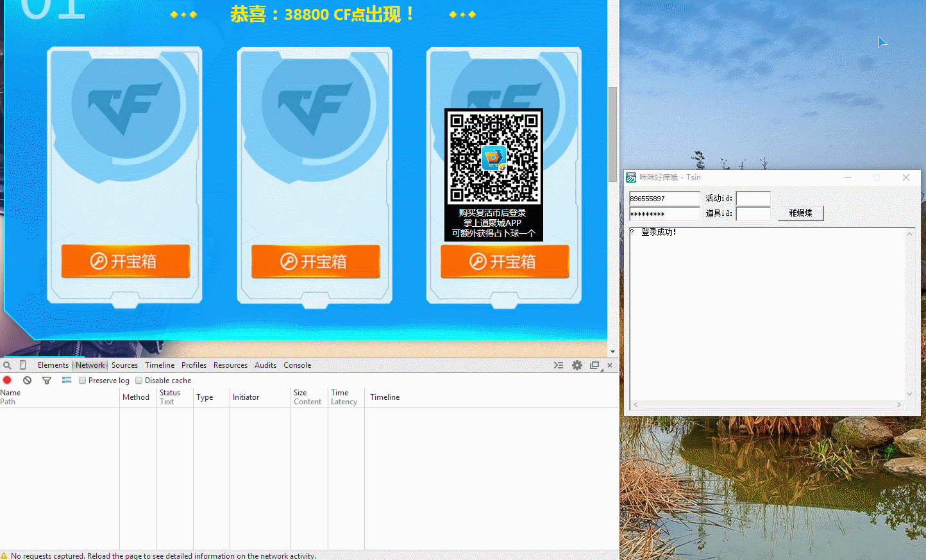This screenshot has height=560, width=926.
Task: Toggle device mode phone icon
Action: (23, 365)
